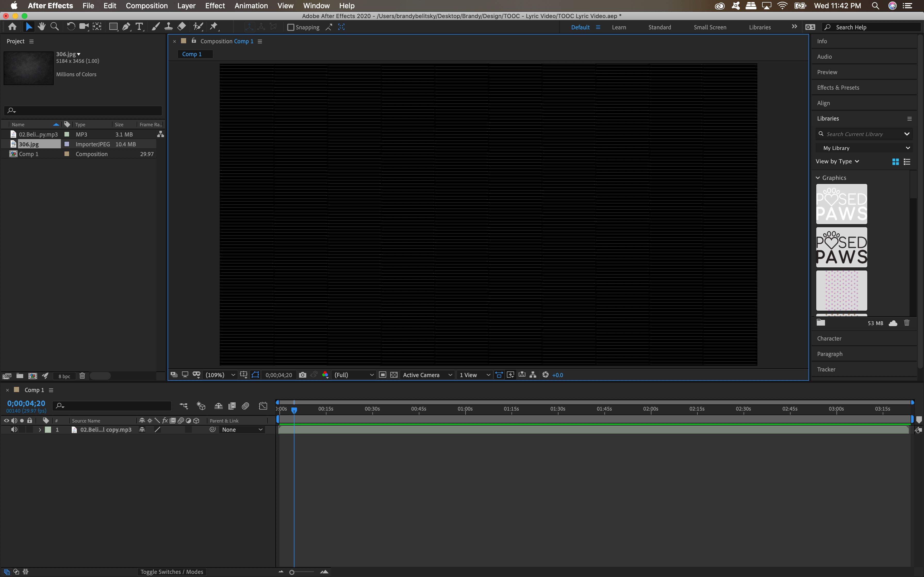Enable the Snapping checkbox
The width and height of the screenshot is (924, 577).
pyautogui.click(x=291, y=27)
